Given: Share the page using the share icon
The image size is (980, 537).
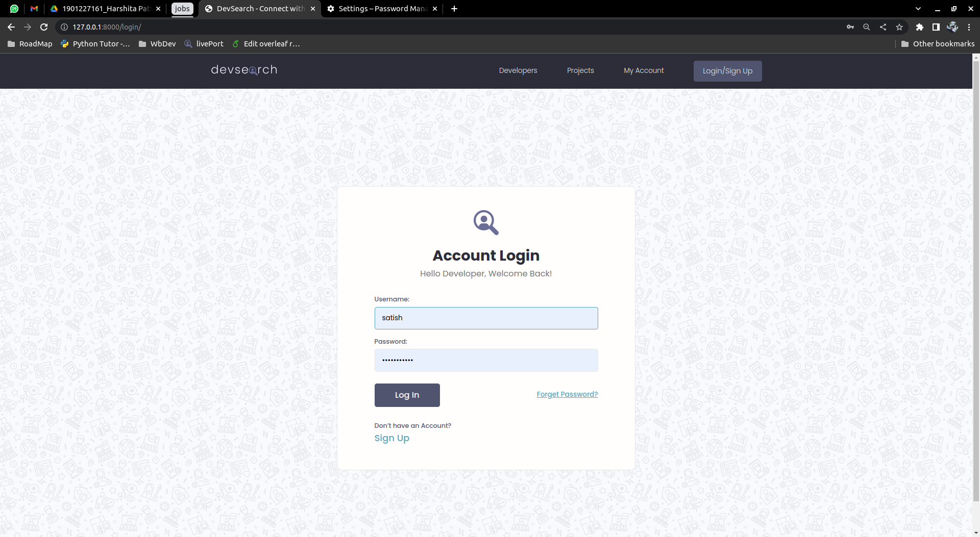Looking at the screenshot, I should point(883,27).
